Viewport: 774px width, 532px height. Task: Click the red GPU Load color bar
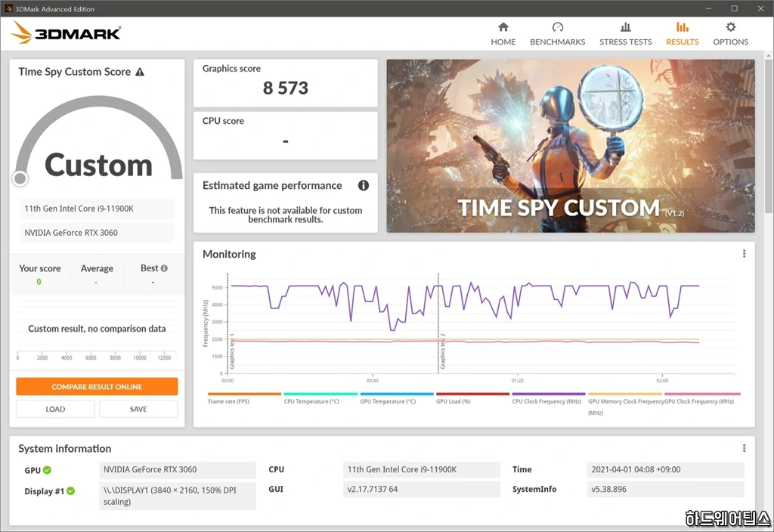coord(472,394)
